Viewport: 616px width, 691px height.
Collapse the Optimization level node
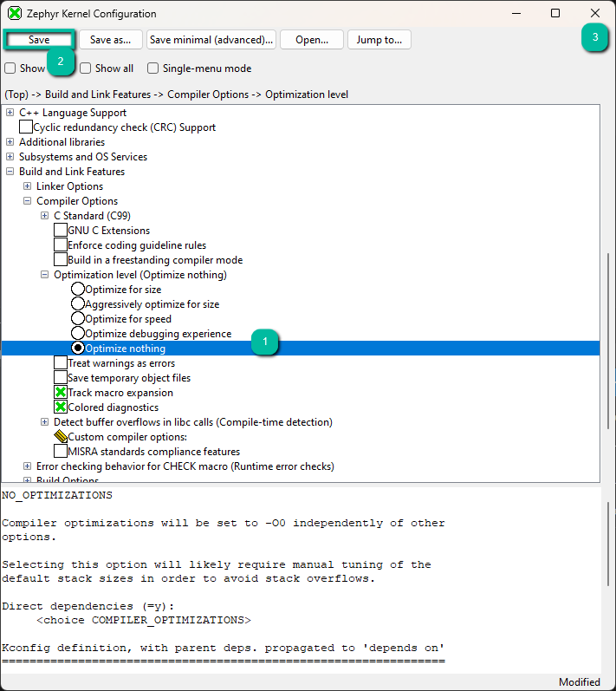point(45,275)
